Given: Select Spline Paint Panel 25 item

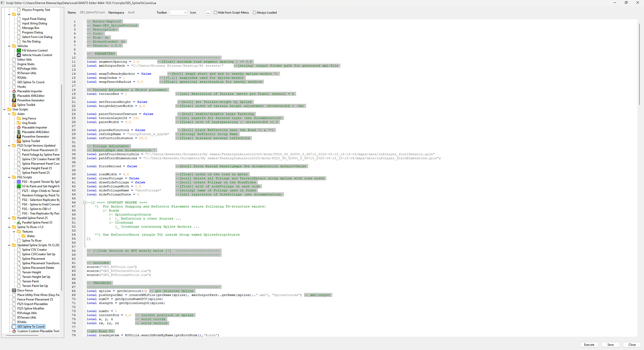Looking at the screenshot, I should coord(36,173).
